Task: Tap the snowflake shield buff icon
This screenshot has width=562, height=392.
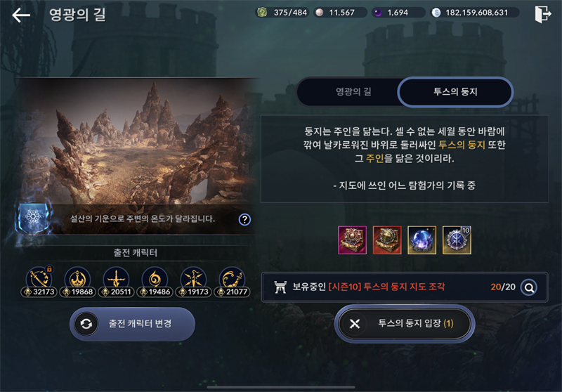Action: coord(33,218)
